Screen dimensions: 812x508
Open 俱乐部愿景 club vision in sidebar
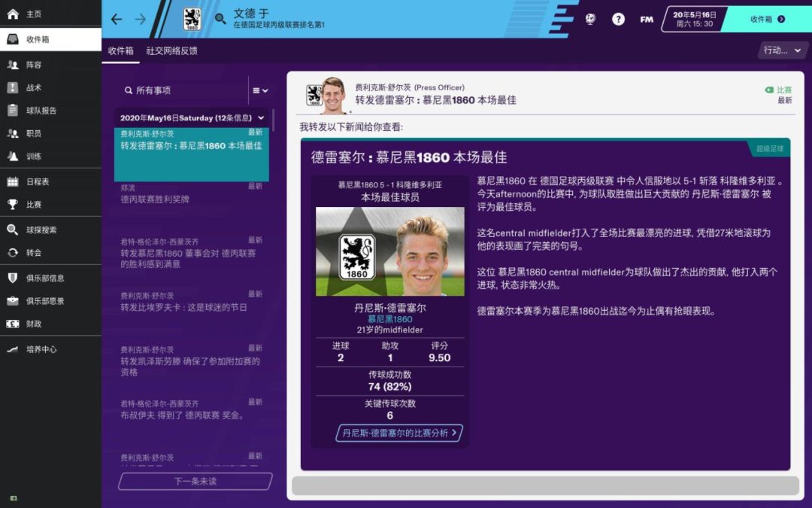(50, 300)
